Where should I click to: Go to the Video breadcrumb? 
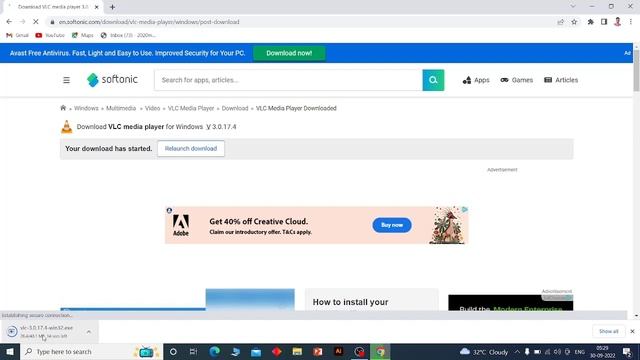(152, 108)
